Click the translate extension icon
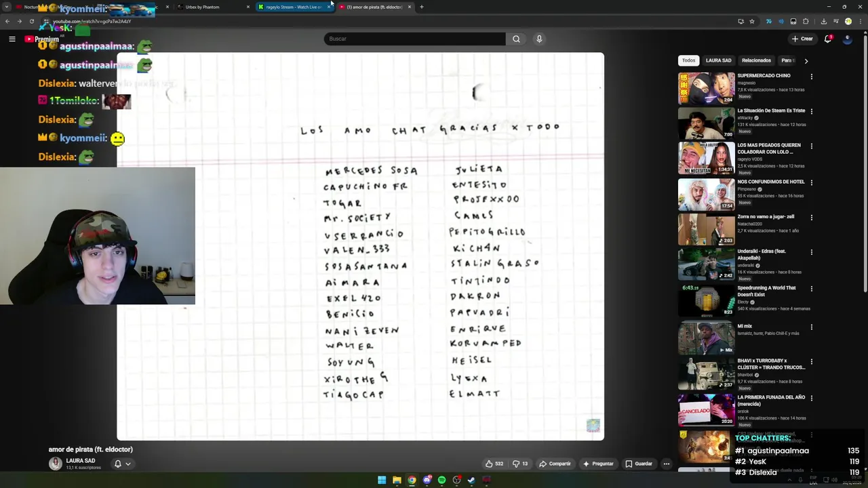This screenshot has width=868, height=488. (768, 21)
